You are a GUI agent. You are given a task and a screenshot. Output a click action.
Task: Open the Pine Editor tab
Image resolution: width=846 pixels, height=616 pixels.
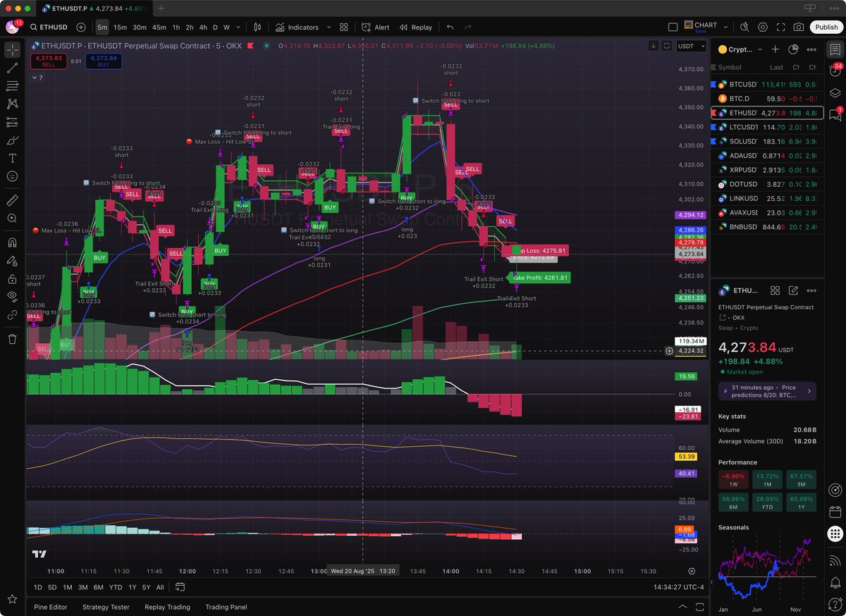click(x=50, y=607)
